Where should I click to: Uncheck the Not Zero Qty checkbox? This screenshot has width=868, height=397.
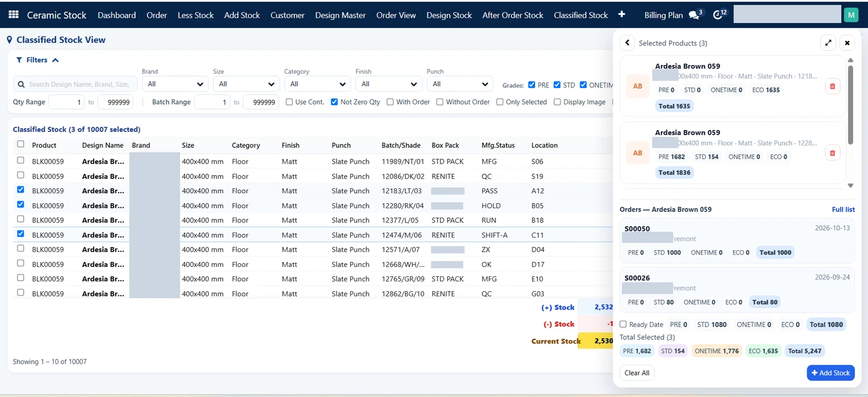click(x=334, y=102)
